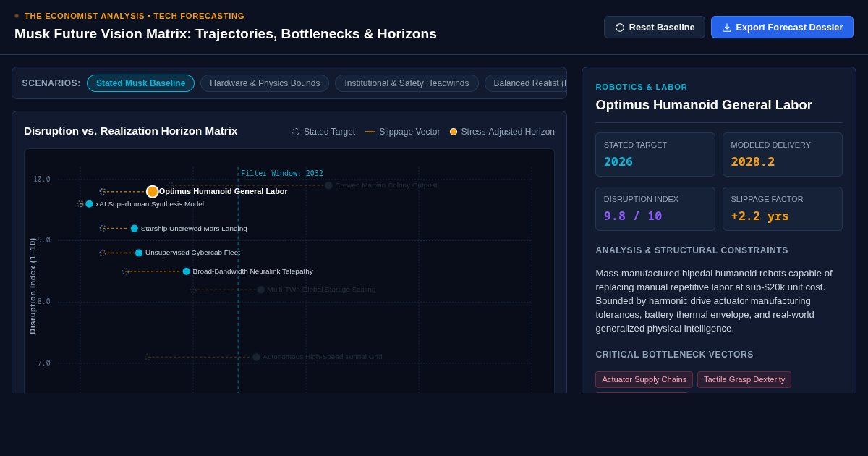Screen dimensions: 868x456
Task: Click the Stated Target legend dashed circle
Action: coord(296,132)
